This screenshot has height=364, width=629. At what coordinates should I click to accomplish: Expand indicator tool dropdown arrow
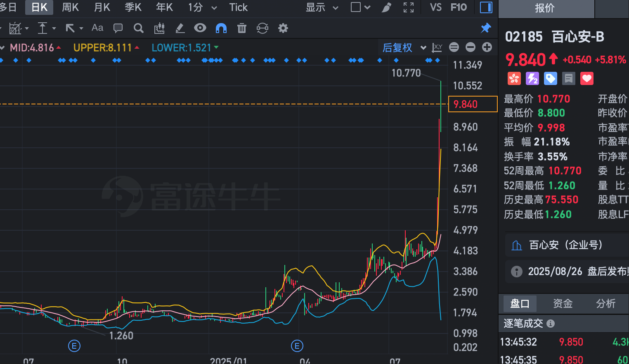[x=27, y=28]
